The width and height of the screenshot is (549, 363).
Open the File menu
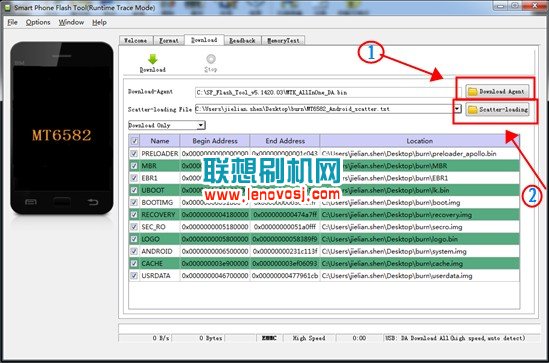[x=12, y=22]
